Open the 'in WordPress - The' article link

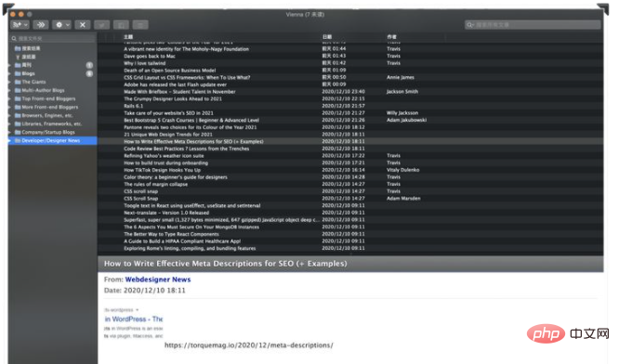pos(134,319)
